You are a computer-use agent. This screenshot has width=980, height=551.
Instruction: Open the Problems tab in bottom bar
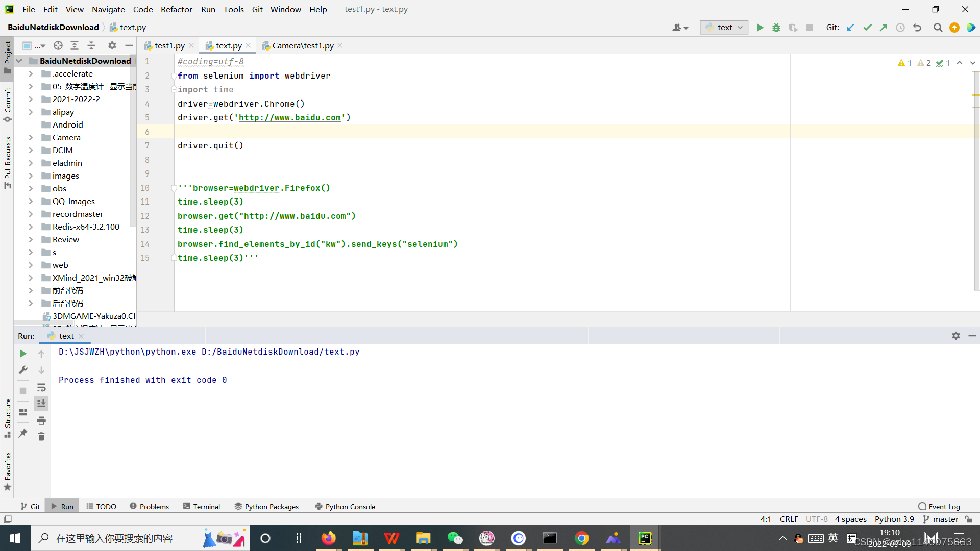click(x=149, y=506)
